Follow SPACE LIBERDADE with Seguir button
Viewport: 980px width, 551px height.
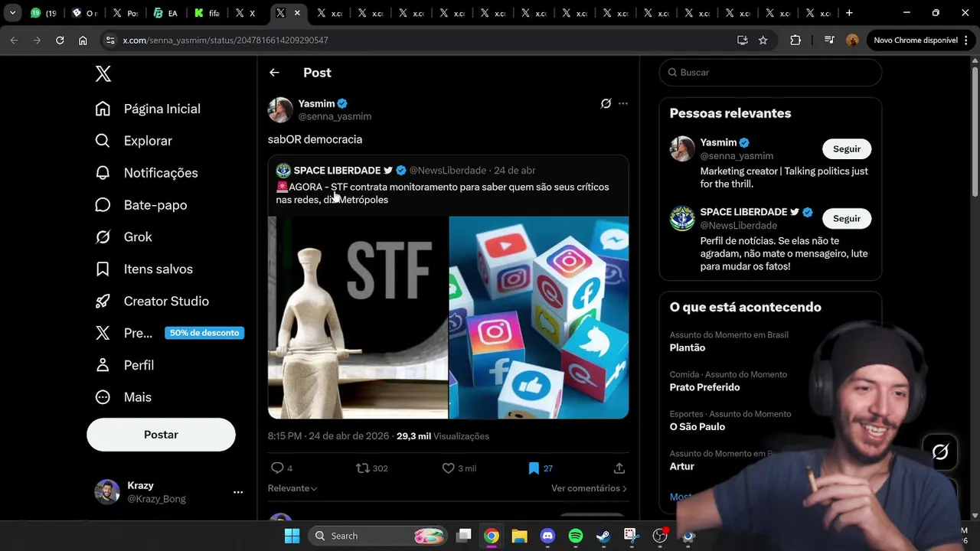point(847,219)
